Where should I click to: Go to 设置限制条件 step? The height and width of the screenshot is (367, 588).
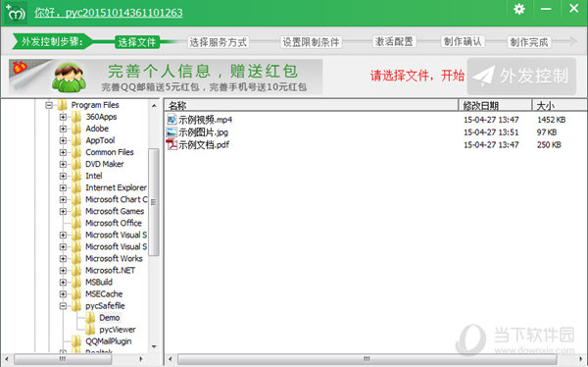[x=311, y=42]
